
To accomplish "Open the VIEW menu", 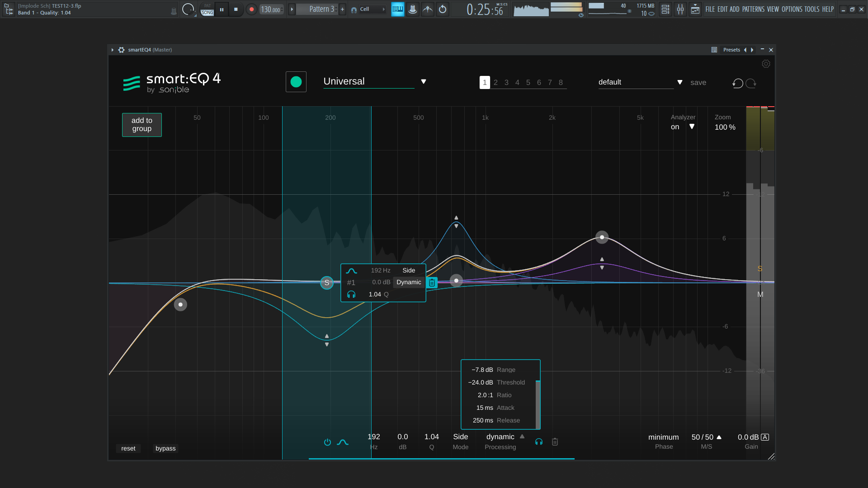I will pos(773,9).
